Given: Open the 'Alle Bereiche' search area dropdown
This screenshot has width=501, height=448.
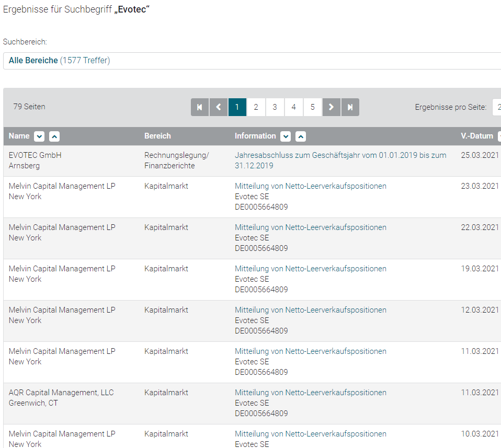Looking at the screenshot, I should point(251,61).
